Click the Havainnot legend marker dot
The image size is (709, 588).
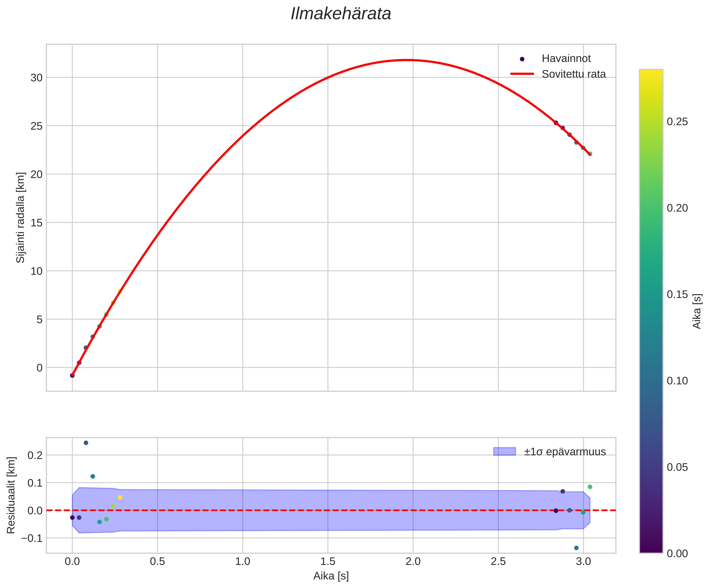(x=522, y=59)
